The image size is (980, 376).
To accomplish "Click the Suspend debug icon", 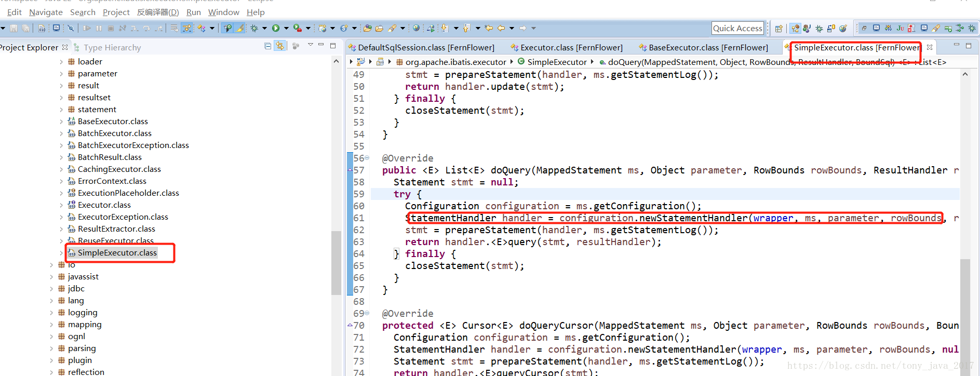I will pyautogui.click(x=99, y=28).
